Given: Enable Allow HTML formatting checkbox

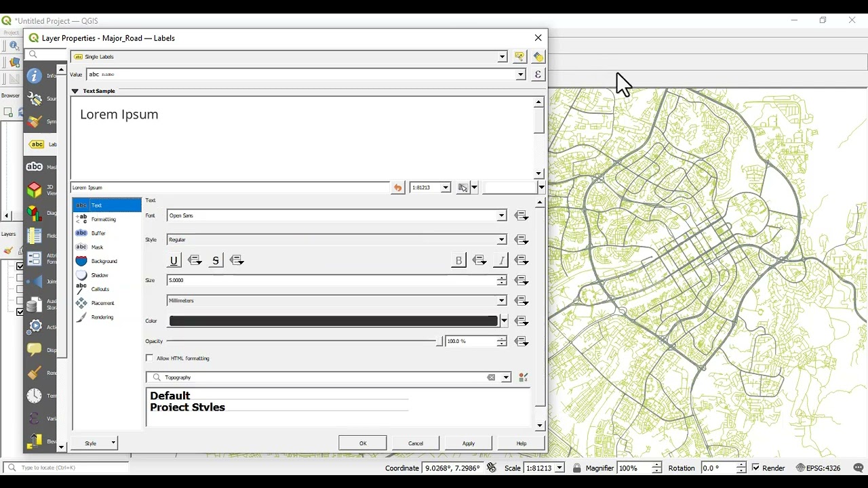Looking at the screenshot, I should [150, 358].
